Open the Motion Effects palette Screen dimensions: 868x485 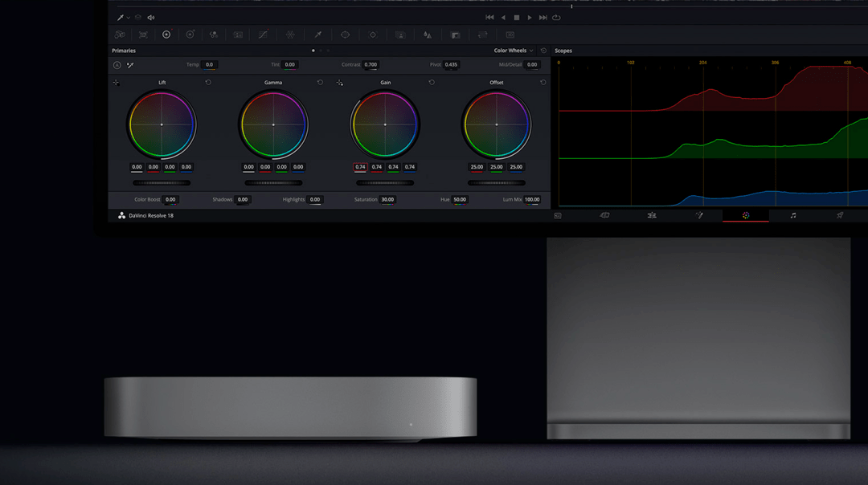(x=238, y=35)
